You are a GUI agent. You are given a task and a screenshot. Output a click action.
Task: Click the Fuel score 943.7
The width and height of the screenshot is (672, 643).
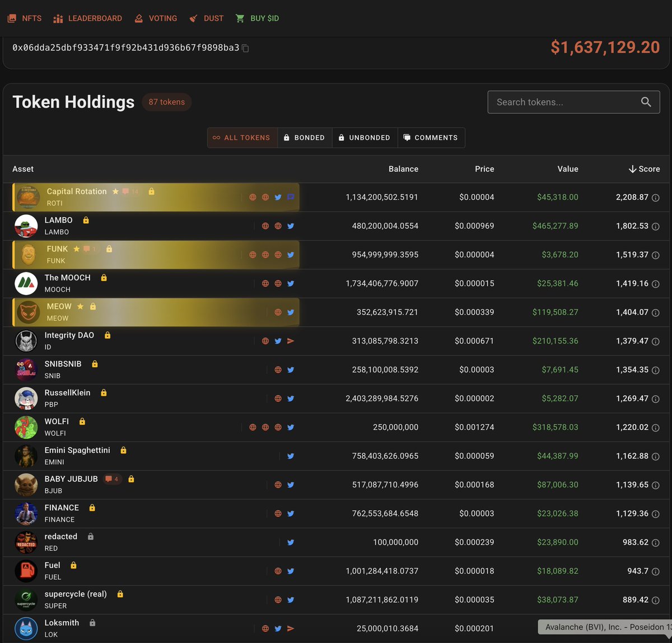638,571
